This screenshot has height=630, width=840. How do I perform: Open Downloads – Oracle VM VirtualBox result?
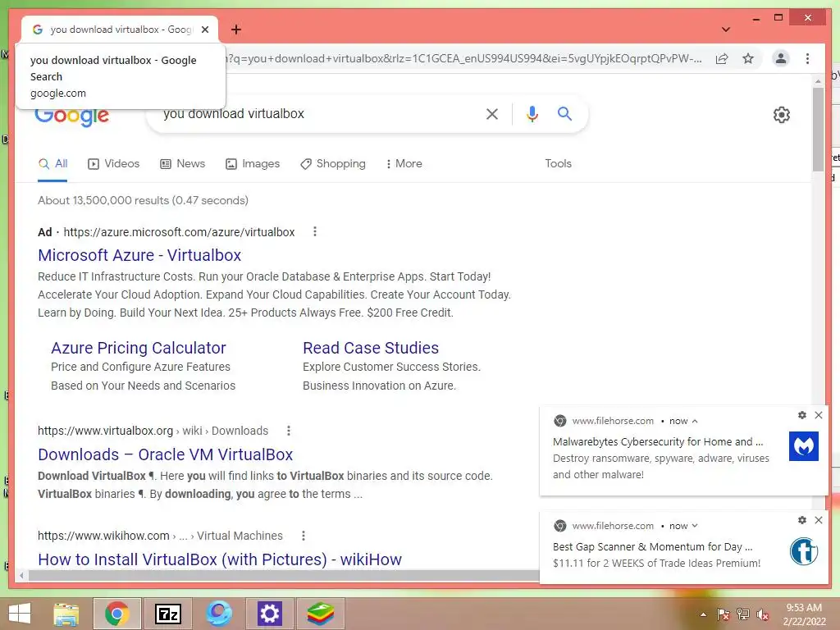(x=165, y=454)
